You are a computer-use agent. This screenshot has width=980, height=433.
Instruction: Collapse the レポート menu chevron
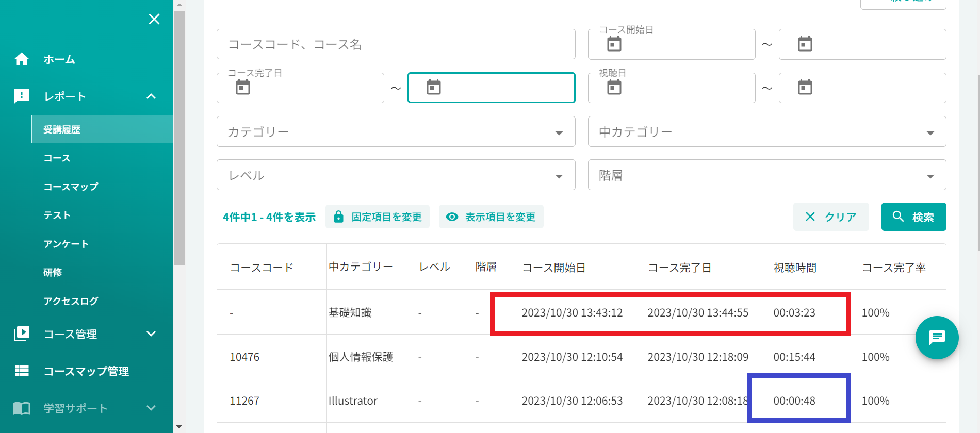[x=151, y=96]
